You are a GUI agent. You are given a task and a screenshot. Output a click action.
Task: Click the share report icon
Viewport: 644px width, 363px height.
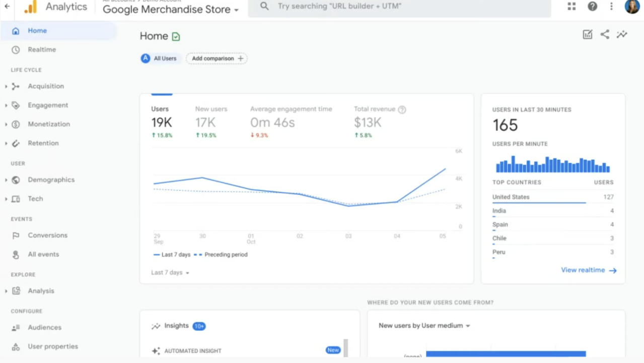pyautogui.click(x=605, y=34)
